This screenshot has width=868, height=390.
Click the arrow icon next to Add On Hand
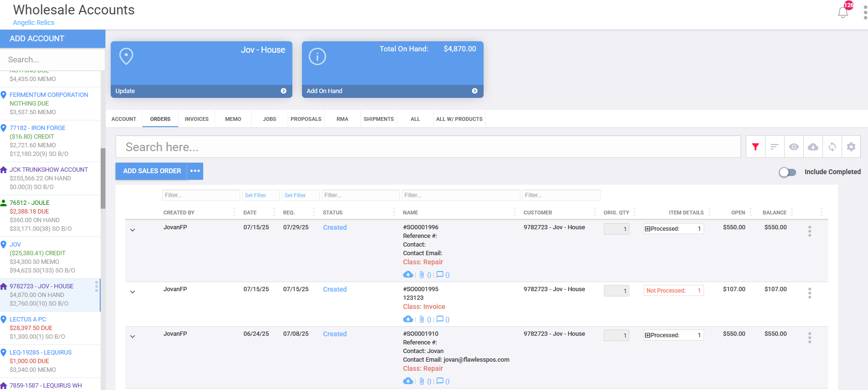click(475, 91)
